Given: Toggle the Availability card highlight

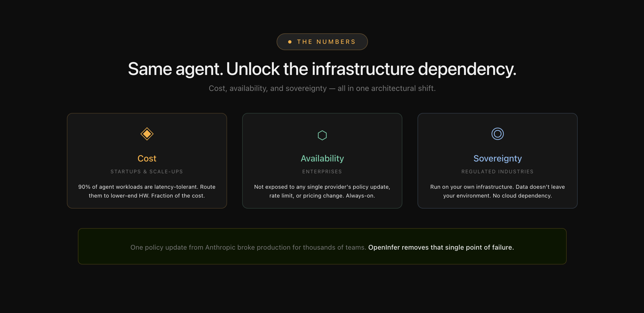Looking at the screenshot, I should pyautogui.click(x=322, y=160).
